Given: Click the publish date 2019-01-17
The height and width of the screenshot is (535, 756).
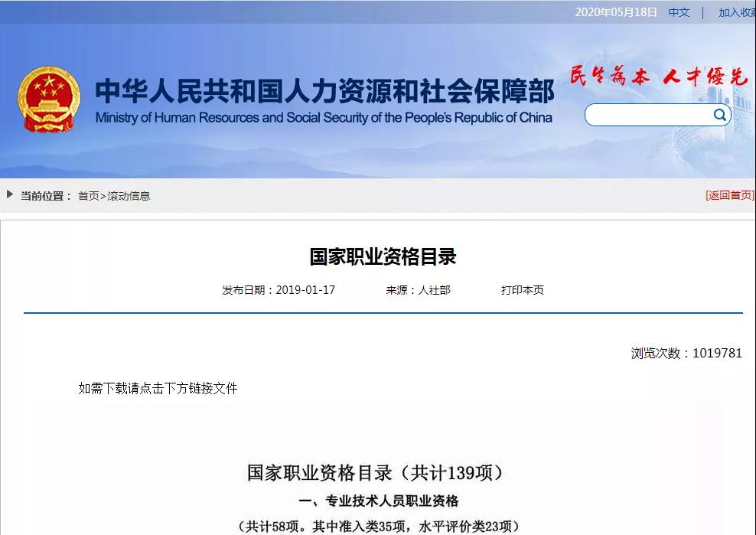Looking at the screenshot, I should [304, 290].
